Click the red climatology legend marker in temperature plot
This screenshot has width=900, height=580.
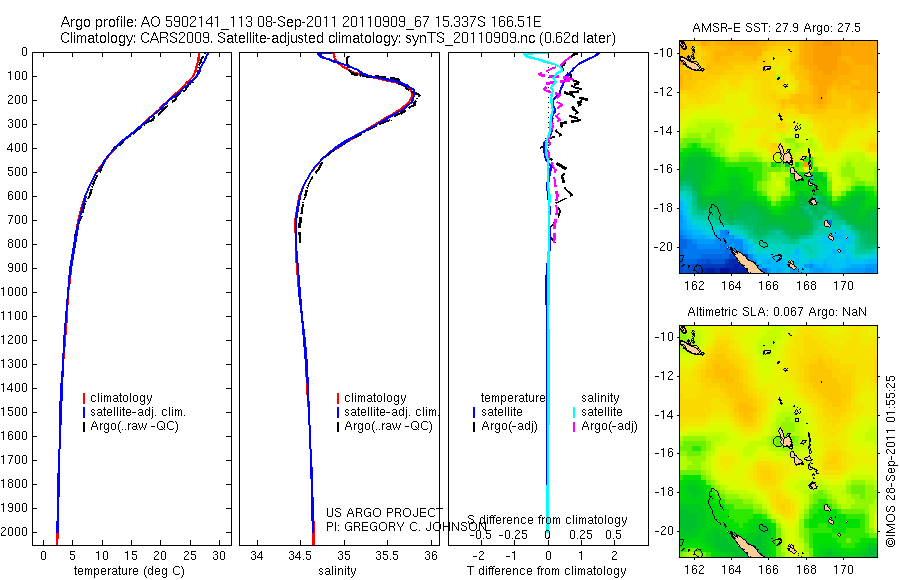coord(84,398)
